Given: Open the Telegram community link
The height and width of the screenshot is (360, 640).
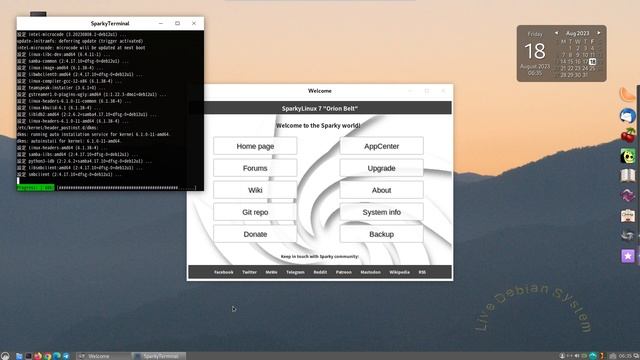Looking at the screenshot, I should (x=295, y=272).
